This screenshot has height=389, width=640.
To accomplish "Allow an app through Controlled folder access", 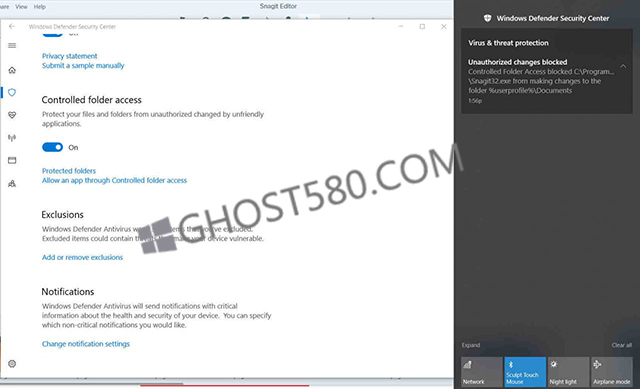I will coord(114,180).
